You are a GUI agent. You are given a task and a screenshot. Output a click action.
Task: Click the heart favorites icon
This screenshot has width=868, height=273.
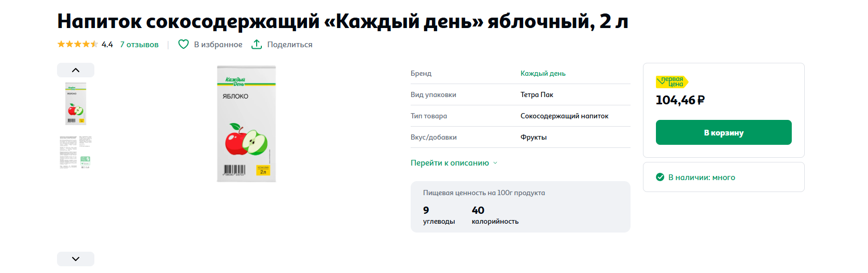tap(184, 44)
